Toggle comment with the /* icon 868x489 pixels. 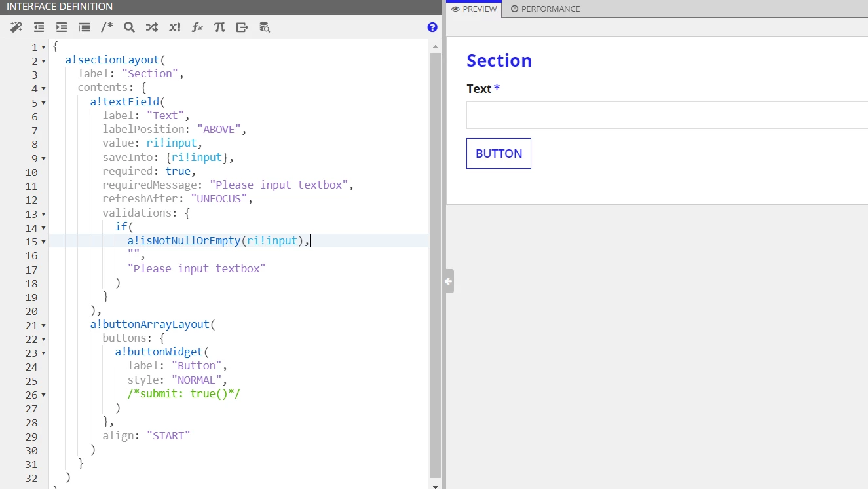pos(107,27)
